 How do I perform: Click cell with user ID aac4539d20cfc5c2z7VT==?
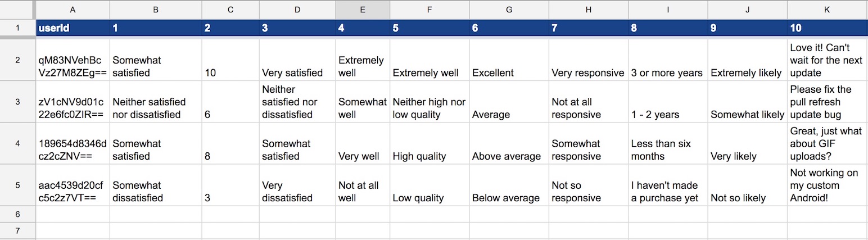point(73,185)
